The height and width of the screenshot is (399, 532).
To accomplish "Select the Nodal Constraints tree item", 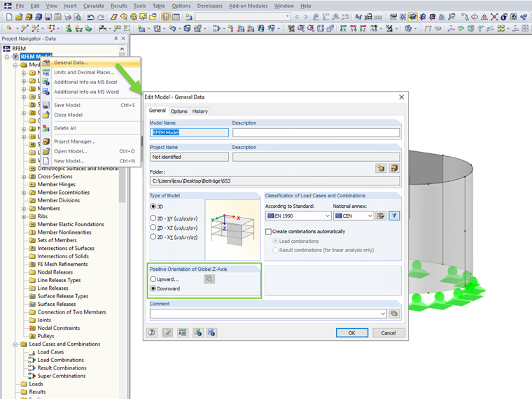I will (x=58, y=328).
